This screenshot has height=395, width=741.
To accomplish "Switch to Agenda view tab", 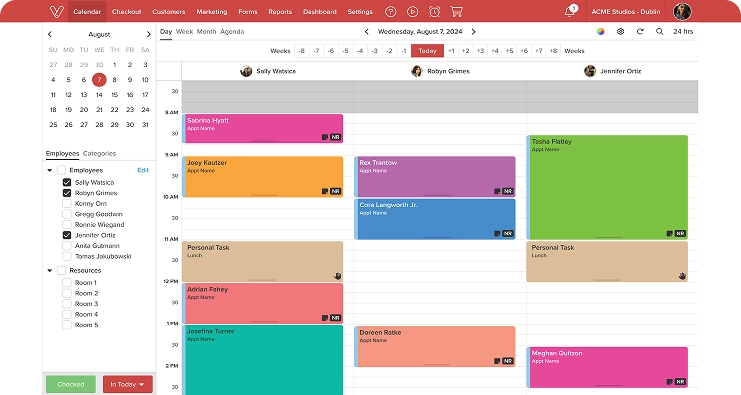I will [232, 32].
